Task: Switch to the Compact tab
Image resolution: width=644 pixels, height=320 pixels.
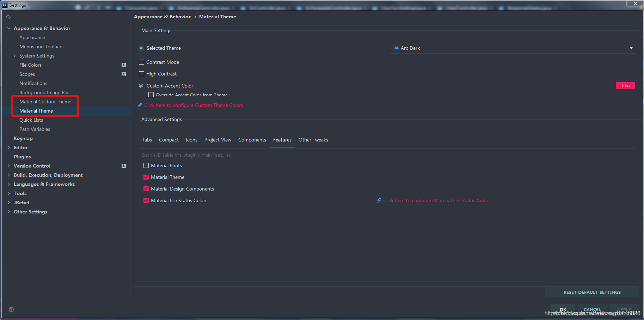Action: (x=169, y=140)
